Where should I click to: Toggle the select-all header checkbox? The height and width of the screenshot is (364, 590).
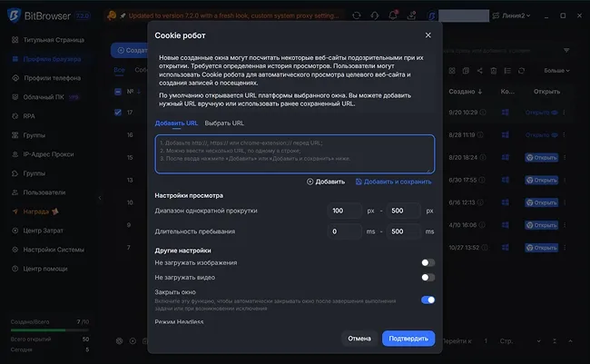pyautogui.click(x=118, y=92)
